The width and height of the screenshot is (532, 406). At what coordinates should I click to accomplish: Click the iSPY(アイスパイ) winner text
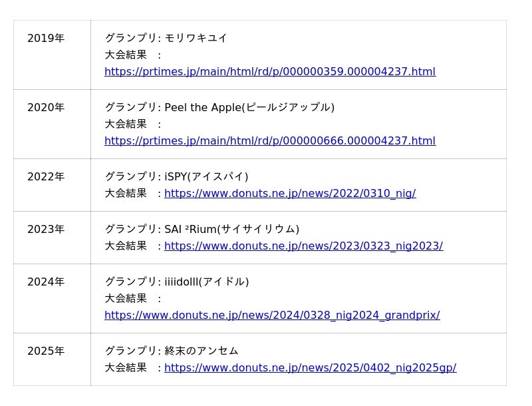click(206, 177)
